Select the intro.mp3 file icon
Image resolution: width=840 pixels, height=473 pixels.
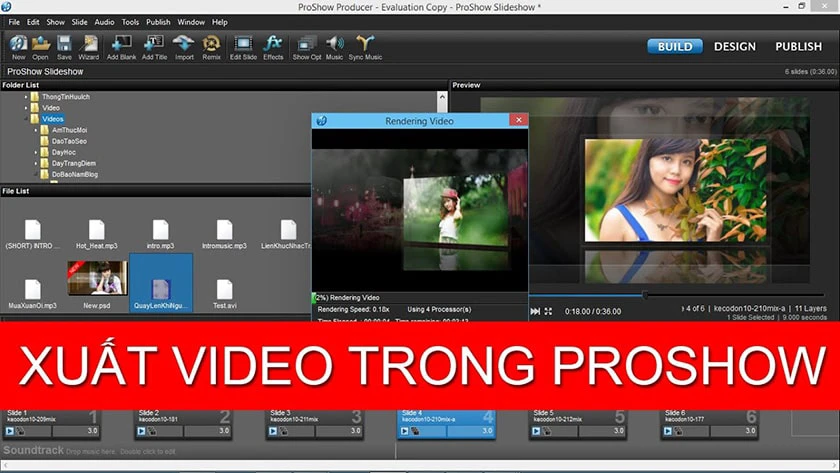[x=160, y=230]
